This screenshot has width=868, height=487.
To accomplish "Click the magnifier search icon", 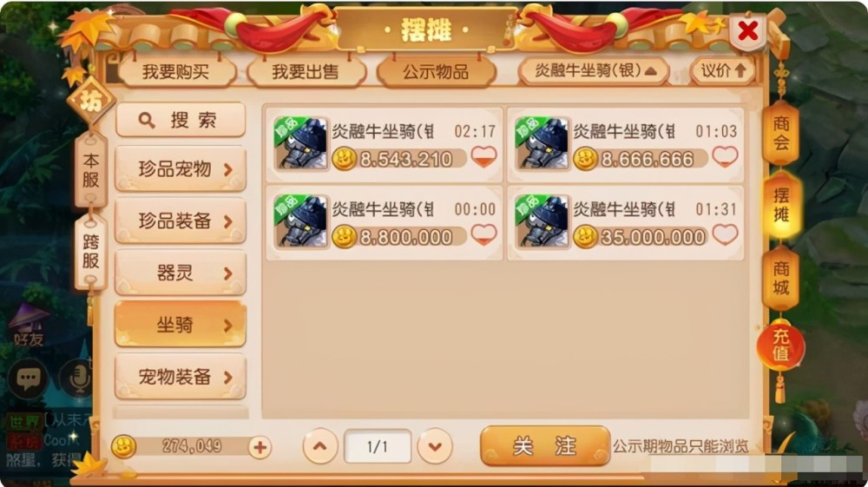I will click(146, 120).
